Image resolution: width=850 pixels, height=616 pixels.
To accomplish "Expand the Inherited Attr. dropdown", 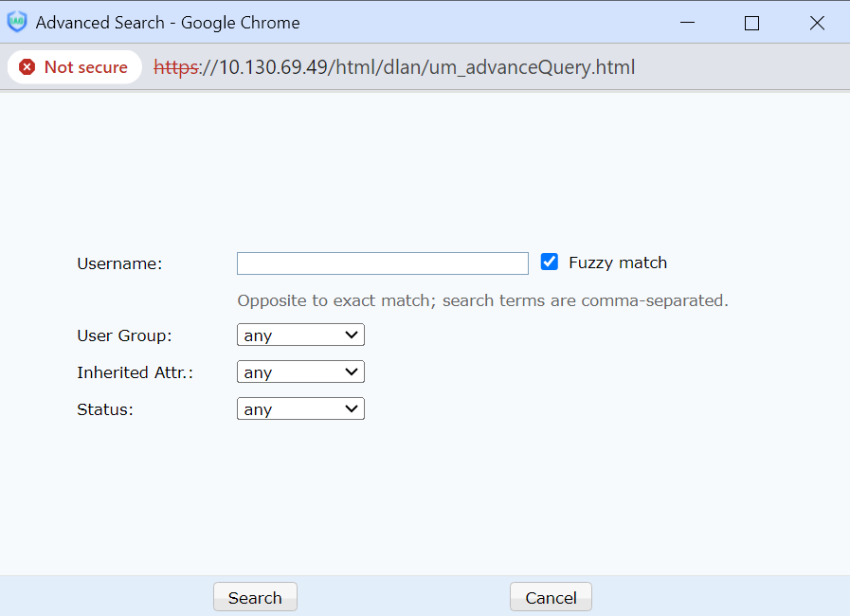I will pyautogui.click(x=300, y=372).
